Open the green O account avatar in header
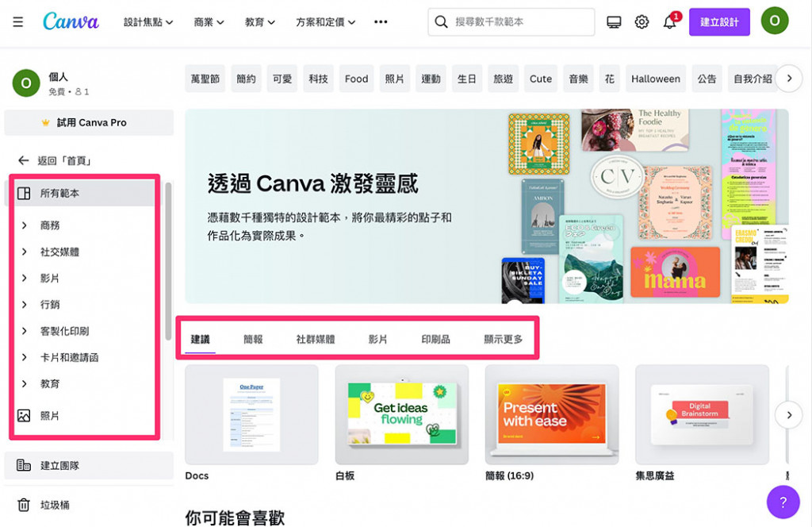This screenshot has height=527, width=812. pos(775,21)
